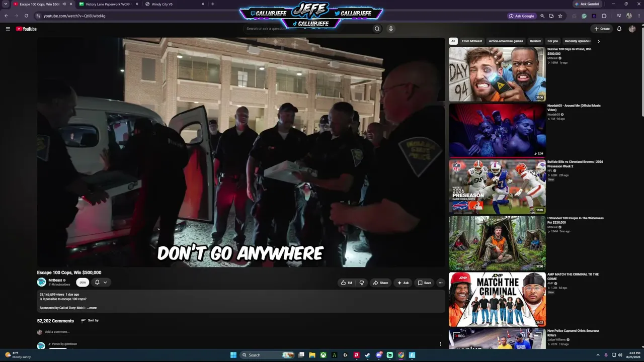Bookmark this page with the star
The image size is (644, 362).
pyautogui.click(x=560, y=16)
